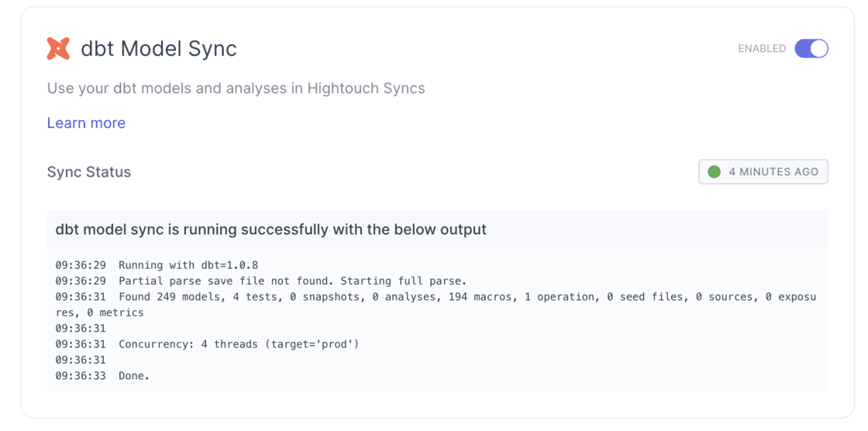Image resolution: width=868 pixels, height=431 pixels.
Task: Click the blank log line below Concurrency
Action: (x=81, y=360)
